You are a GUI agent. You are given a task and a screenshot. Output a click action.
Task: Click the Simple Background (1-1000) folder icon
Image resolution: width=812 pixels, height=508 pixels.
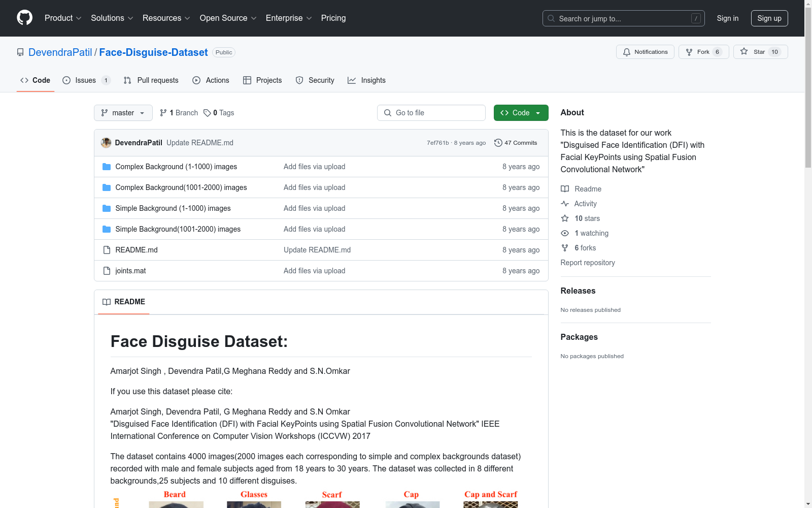[107, 208]
